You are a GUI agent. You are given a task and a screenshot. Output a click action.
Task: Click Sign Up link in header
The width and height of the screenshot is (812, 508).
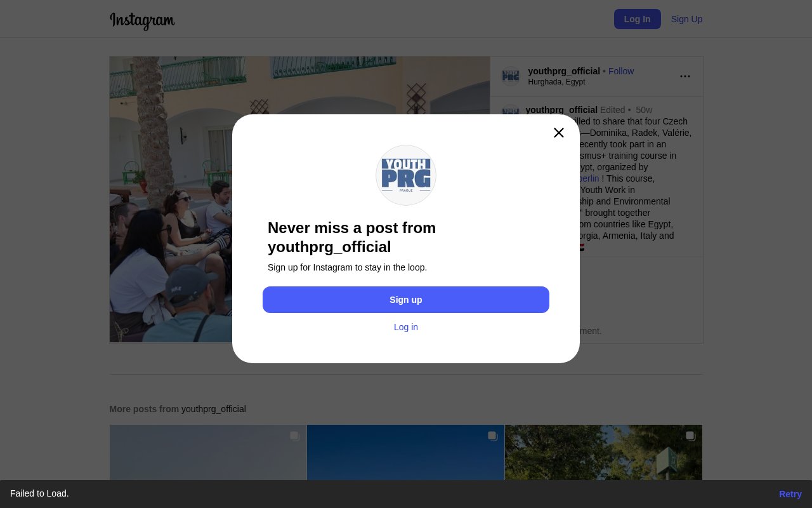(686, 19)
